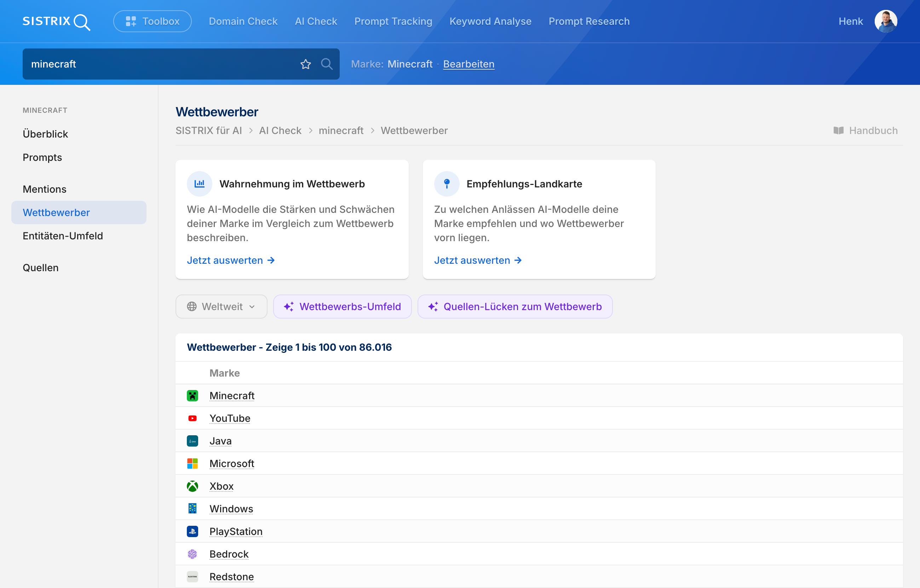
Task: Click the user name Henk
Action: 850,21
